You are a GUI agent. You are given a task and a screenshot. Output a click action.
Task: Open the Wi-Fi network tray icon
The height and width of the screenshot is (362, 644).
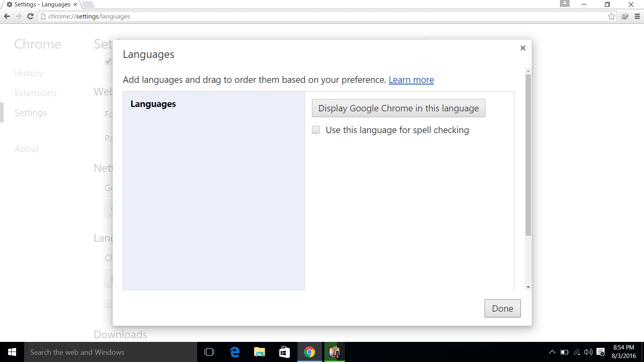tap(577, 352)
